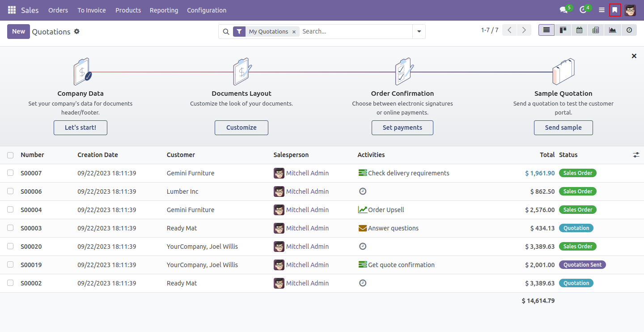Select checkbox for order S00006
644x332 pixels.
tap(10, 191)
